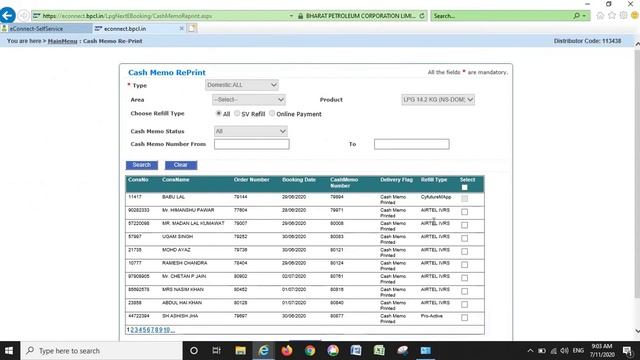640x360 pixels.
Task: Open the Windows Start menu
Action: click(x=9, y=351)
